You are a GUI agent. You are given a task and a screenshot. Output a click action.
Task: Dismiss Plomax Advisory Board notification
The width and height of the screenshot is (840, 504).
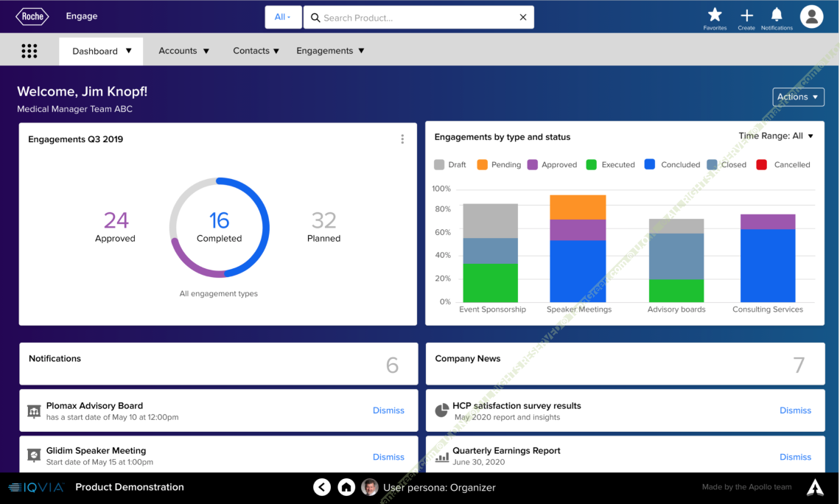pos(388,410)
